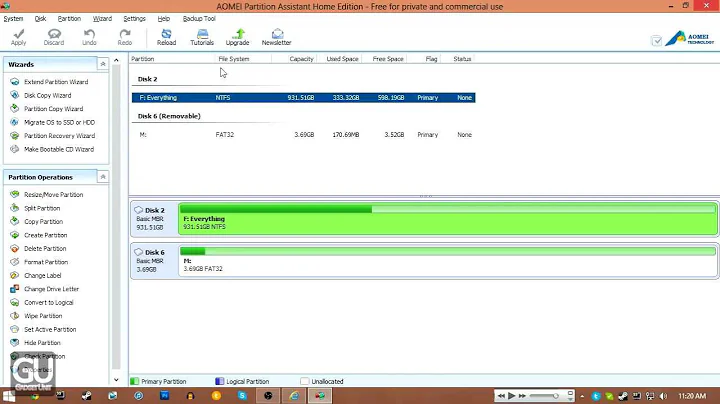Open the Tutorials toolbar icon

point(202,37)
